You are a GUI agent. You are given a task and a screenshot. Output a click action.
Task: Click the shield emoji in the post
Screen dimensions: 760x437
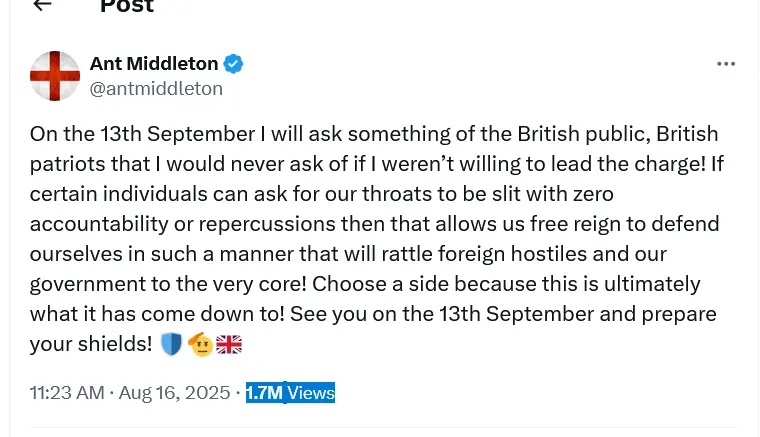click(x=171, y=344)
